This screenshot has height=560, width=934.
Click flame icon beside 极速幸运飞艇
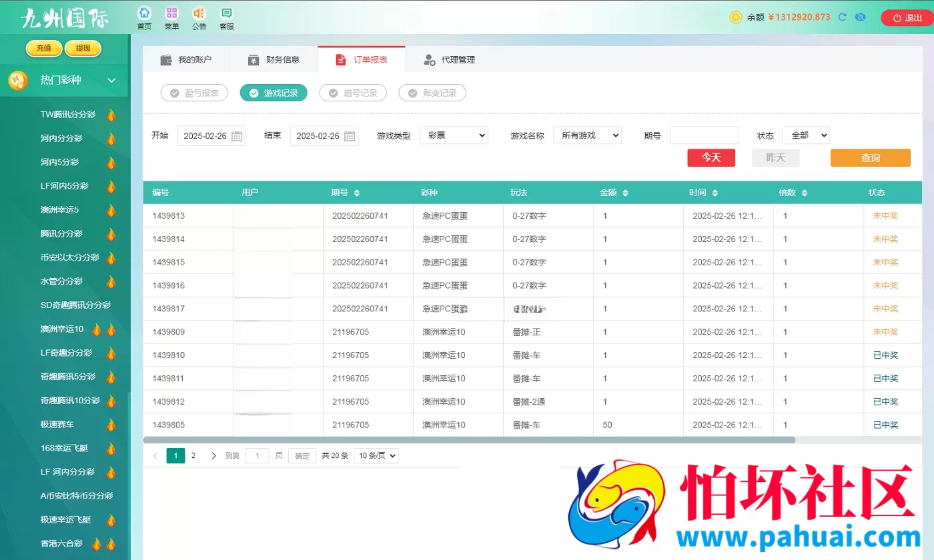(111, 520)
